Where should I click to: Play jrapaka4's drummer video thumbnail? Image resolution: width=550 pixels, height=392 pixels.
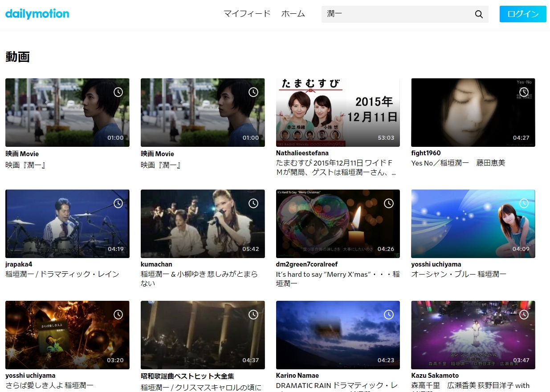(x=67, y=224)
